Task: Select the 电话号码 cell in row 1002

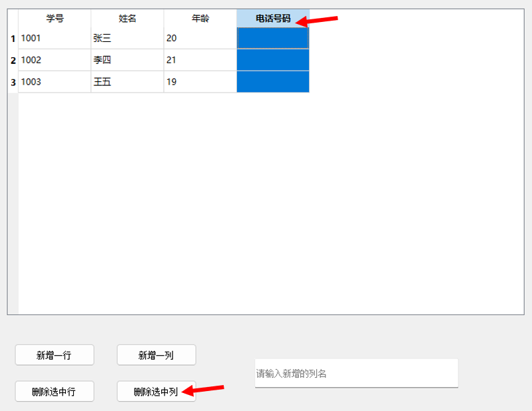Action: (273, 60)
